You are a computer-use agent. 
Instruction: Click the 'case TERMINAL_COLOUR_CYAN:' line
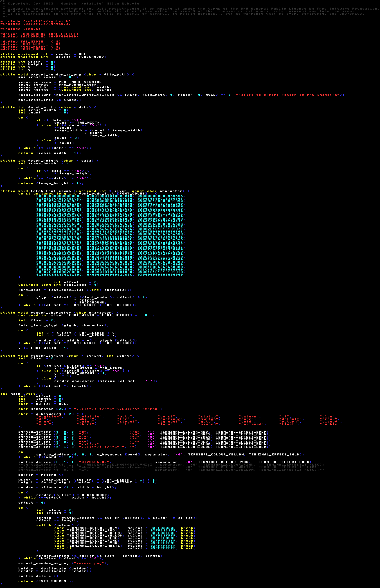[x=125, y=543]
